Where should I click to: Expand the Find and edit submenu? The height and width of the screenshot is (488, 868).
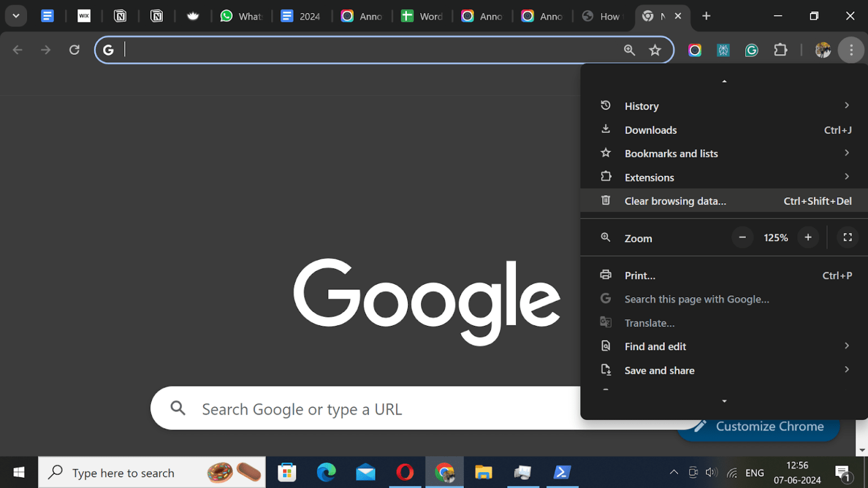coord(655,346)
